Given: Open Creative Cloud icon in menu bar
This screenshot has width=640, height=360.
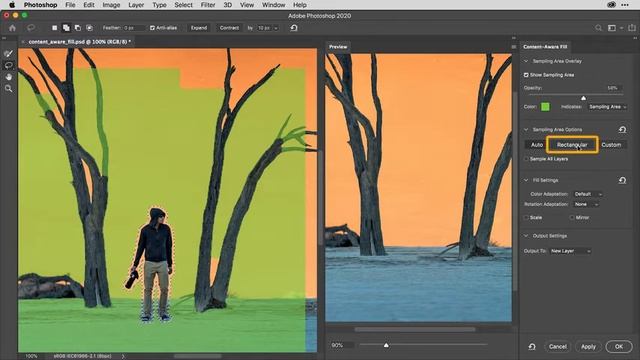Looking at the screenshot, I should [x=611, y=5].
